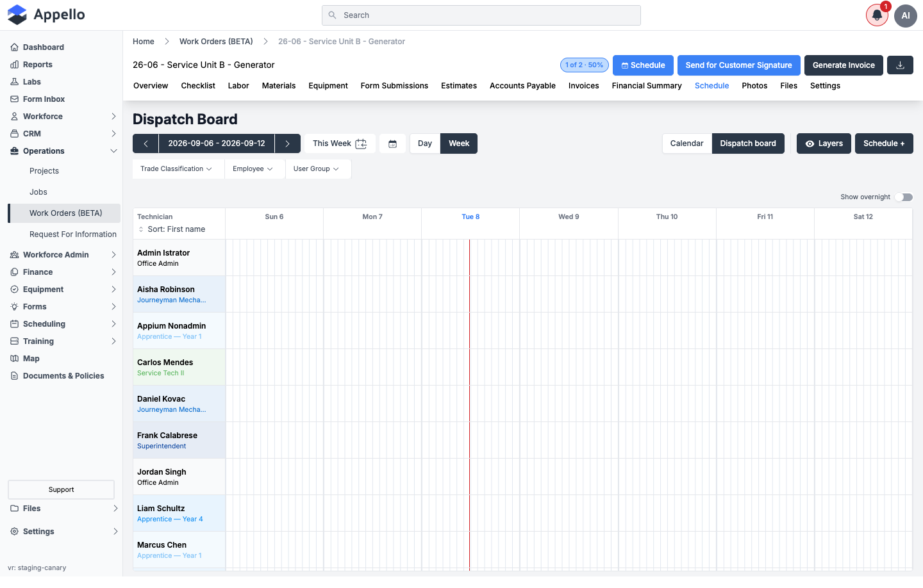This screenshot has width=923, height=588.
Task: Open the notifications bell icon
Action: pos(877,15)
